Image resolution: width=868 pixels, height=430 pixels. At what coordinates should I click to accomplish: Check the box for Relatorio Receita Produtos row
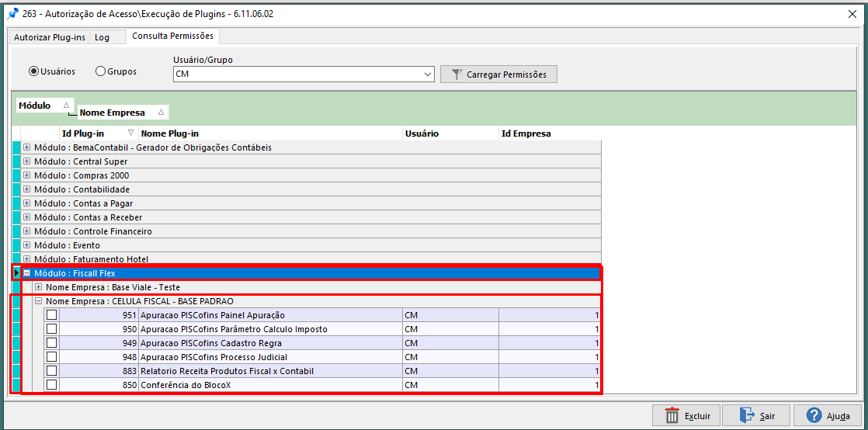(51, 371)
